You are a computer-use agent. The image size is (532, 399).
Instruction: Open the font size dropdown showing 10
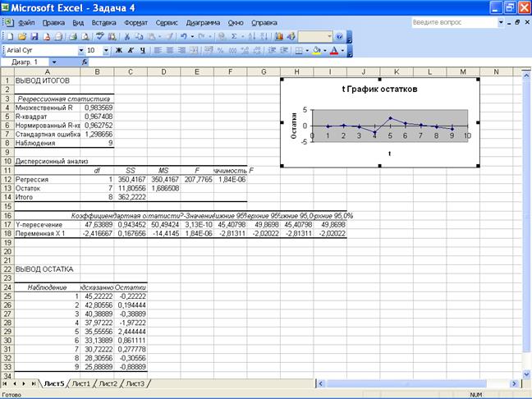pos(106,50)
